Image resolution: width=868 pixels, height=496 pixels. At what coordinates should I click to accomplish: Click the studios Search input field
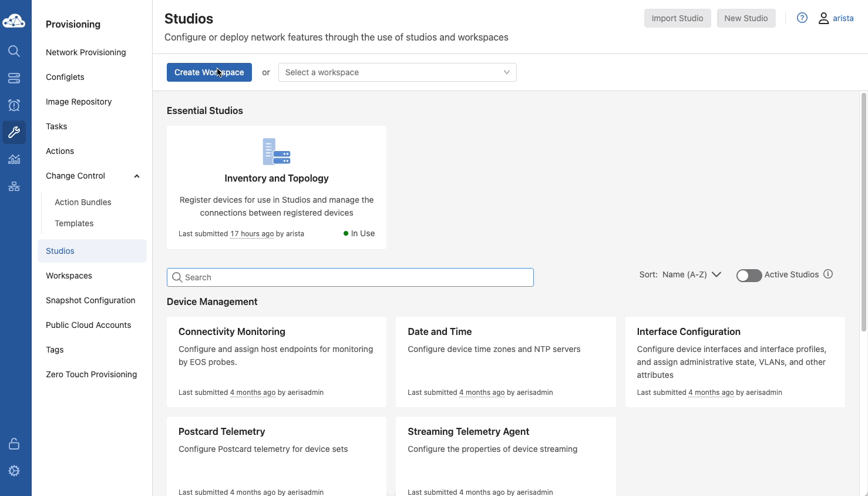coord(350,277)
